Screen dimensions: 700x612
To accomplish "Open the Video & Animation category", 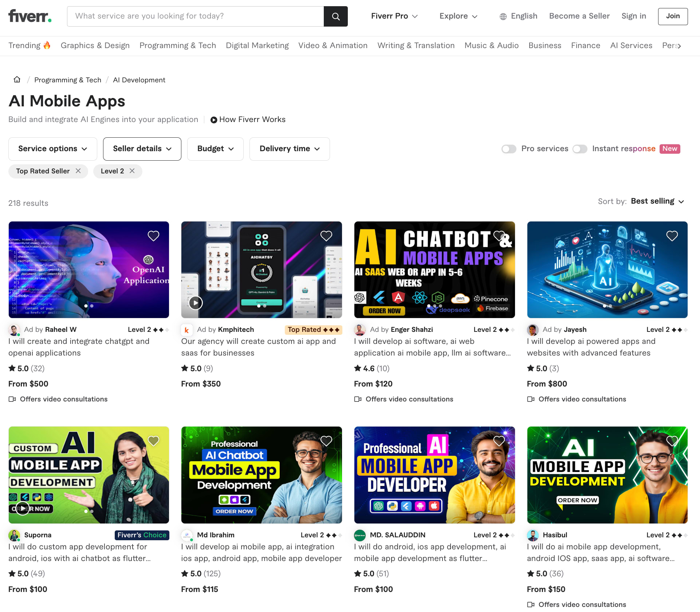I will pyautogui.click(x=333, y=46).
